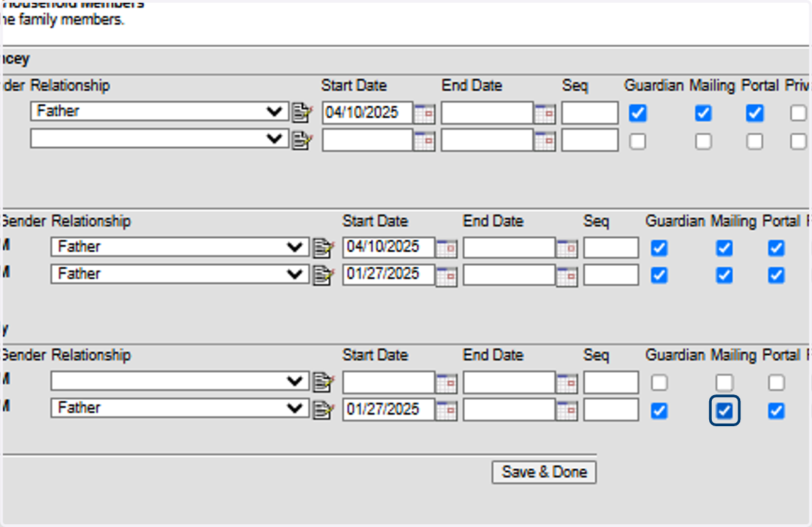Uncheck Portal for top section's Father row
812x527 pixels.
(755, 113)
